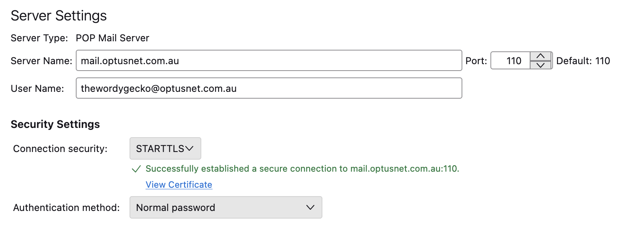Click the Server Name label
The width and height of the screenshot is (644, 227).
tap(41, 61)
